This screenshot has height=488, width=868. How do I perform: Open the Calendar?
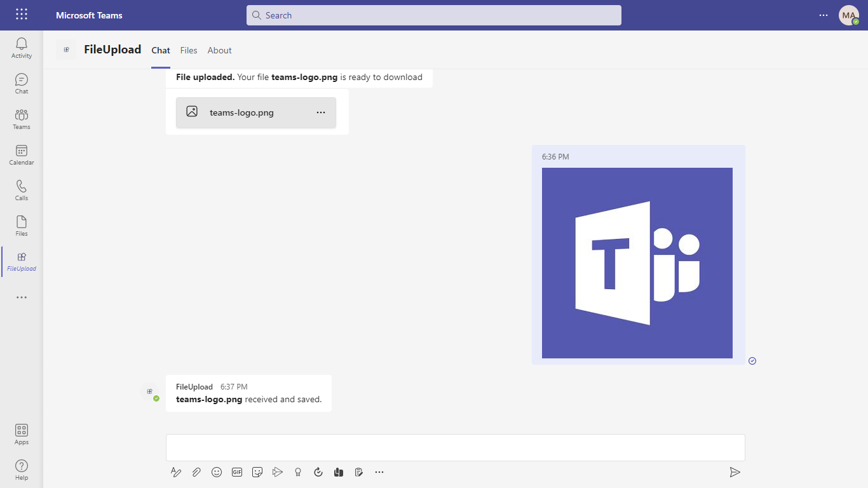tap(22, 154)
